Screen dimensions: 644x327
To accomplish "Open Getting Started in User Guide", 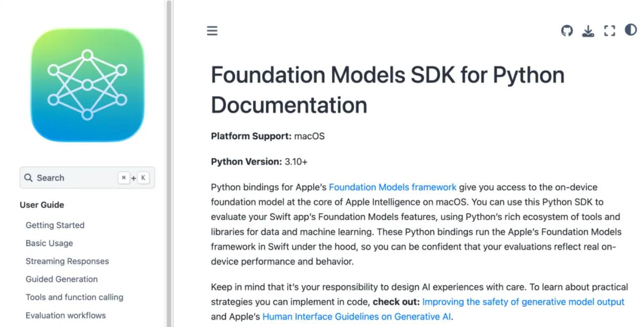I will [x=55, y=225].
